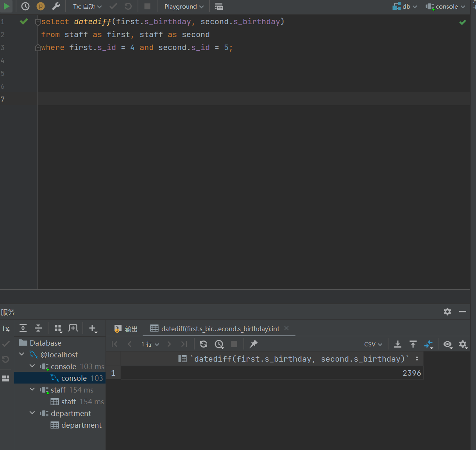
Task: Click the fold end marker on line 3
Action: point(38,48)
